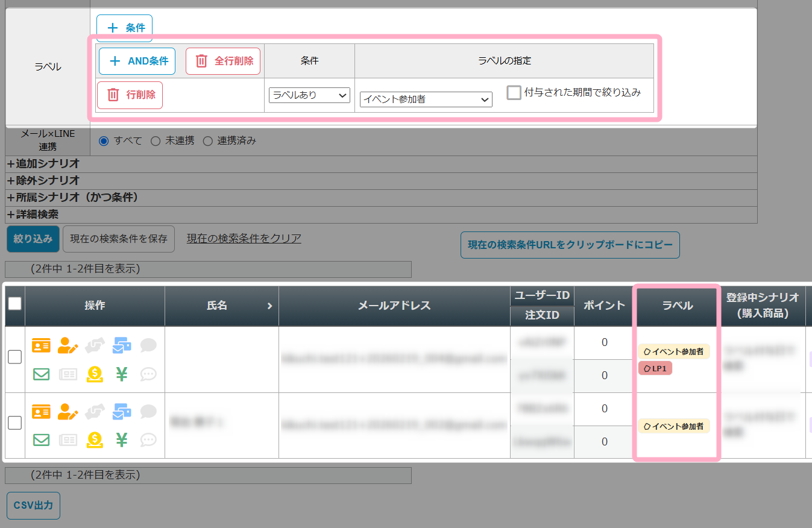The width and height of the screenshot is (812, 528).
Task: Click the green envelope icon in the row lacking LP1
Action: (x=41, y=440)
